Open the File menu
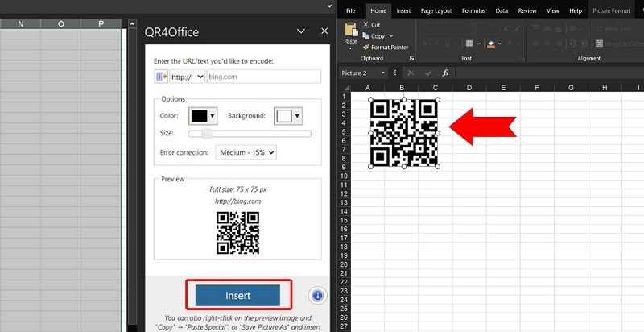This screenshot has height=332, width=644. (x=351, y=11)
